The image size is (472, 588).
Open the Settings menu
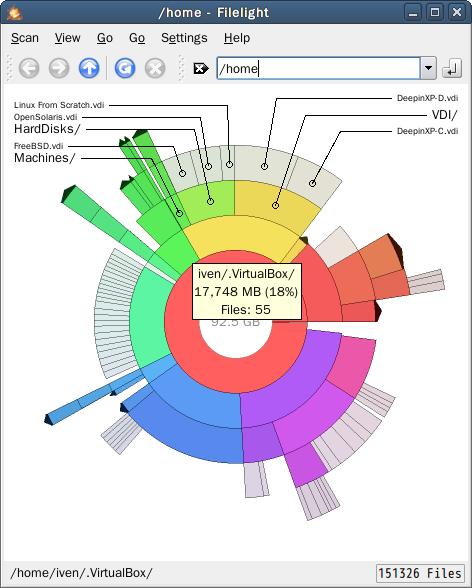[184, 38]
